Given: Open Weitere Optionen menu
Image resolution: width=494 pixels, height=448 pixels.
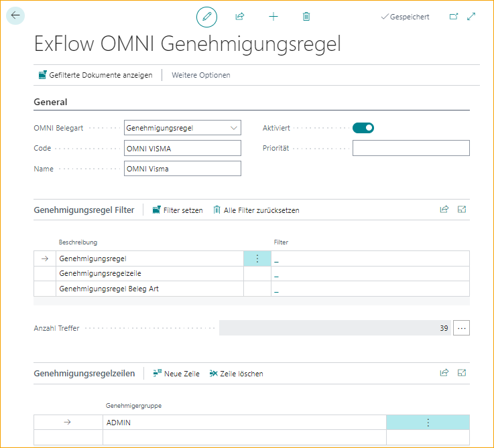Looking at the screenshot, I should click(x=200, y=75).
